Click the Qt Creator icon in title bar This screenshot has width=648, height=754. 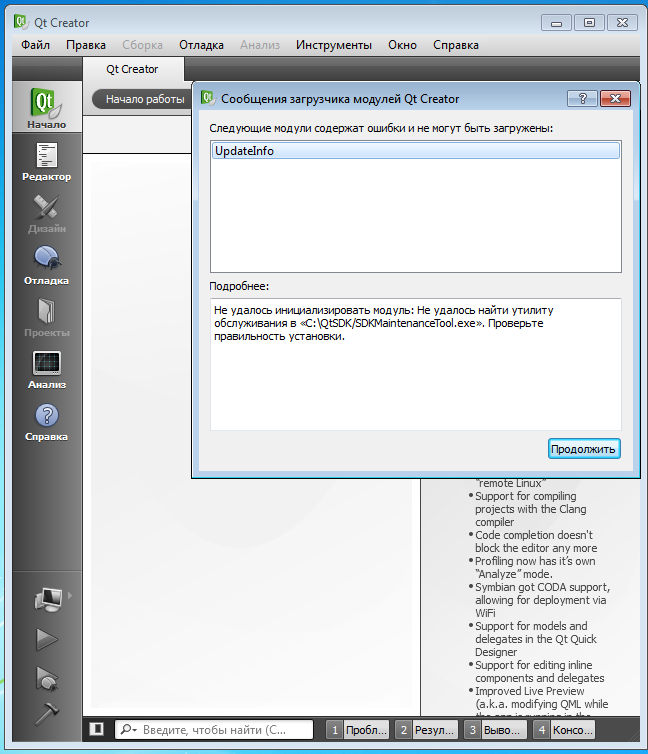[21, 22]
